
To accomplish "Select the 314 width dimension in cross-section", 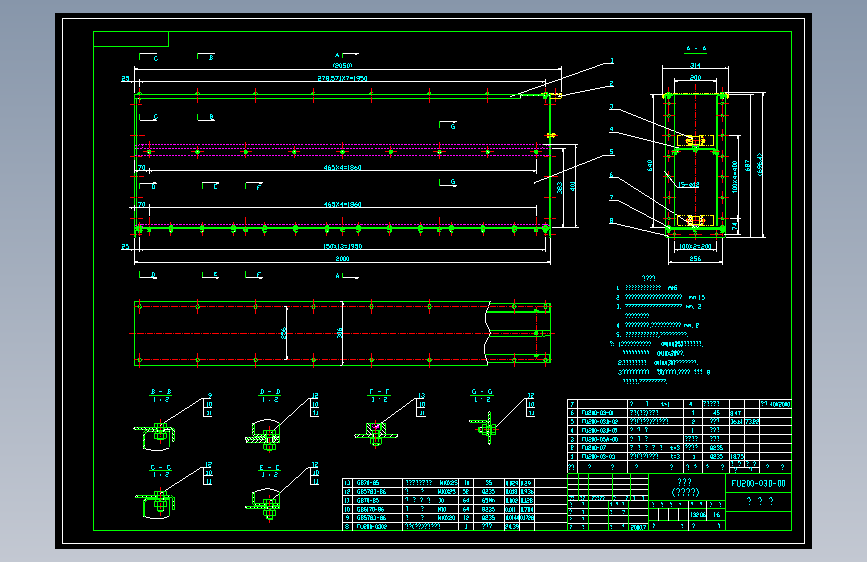I will pos(695,65).
